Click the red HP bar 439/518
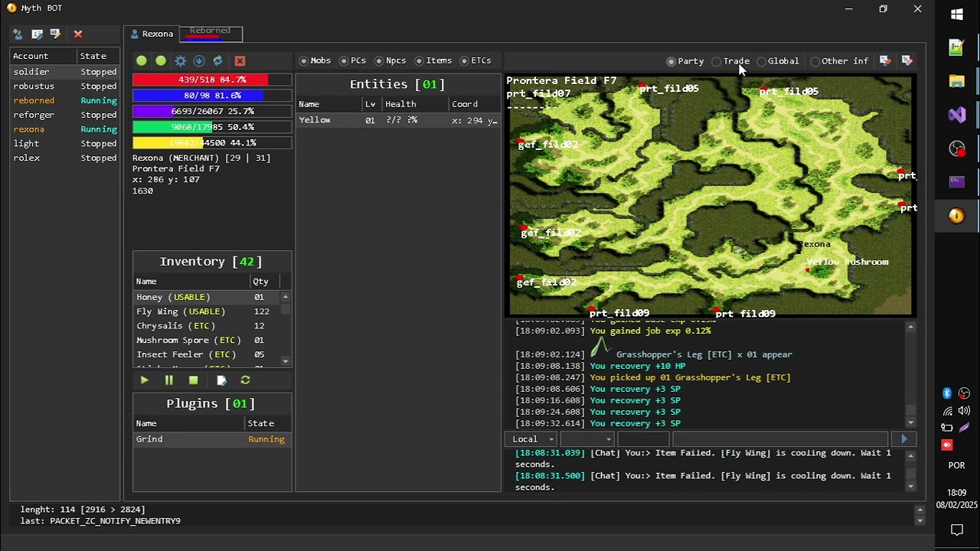The height and width of the screenshot is (551, 980). click(x=212, y=80)
